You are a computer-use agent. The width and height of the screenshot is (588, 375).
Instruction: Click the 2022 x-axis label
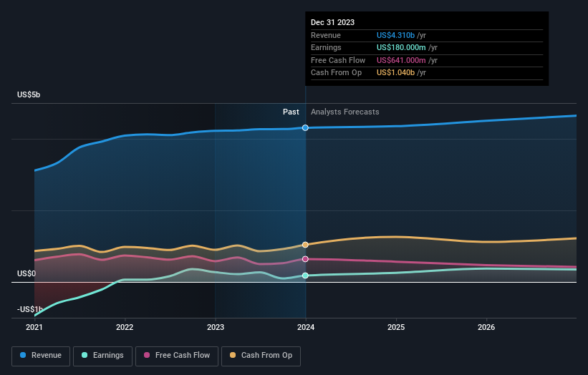pyautogui.click(x=125, y=327)
